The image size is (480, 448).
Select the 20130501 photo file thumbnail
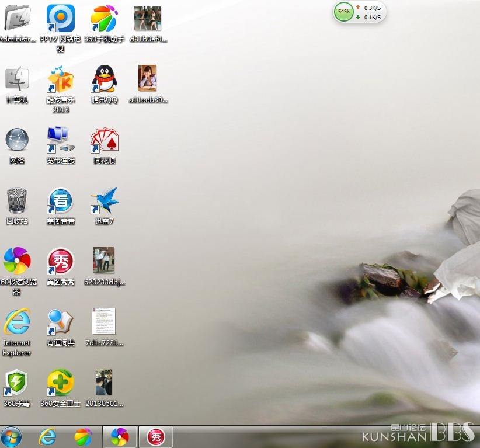click(x=104, y=383)
